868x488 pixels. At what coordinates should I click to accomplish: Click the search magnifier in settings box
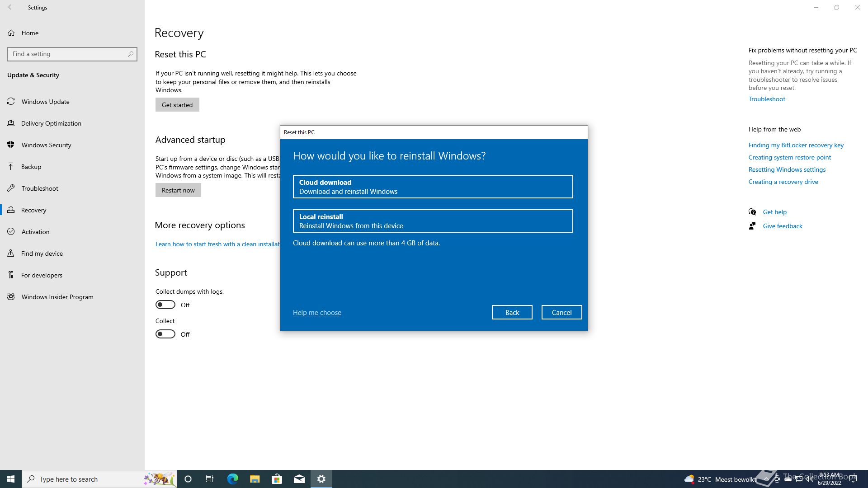(131, 54)
